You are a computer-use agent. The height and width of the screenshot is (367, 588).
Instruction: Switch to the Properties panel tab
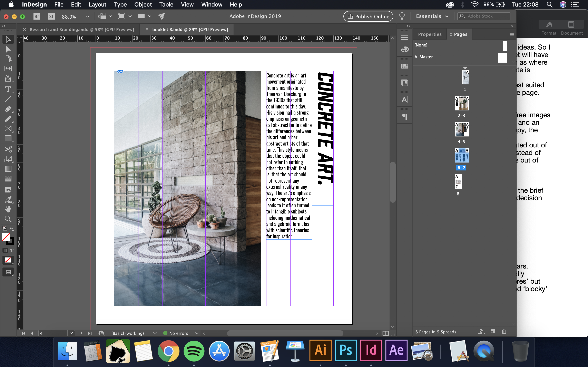(x=430, y=34)
